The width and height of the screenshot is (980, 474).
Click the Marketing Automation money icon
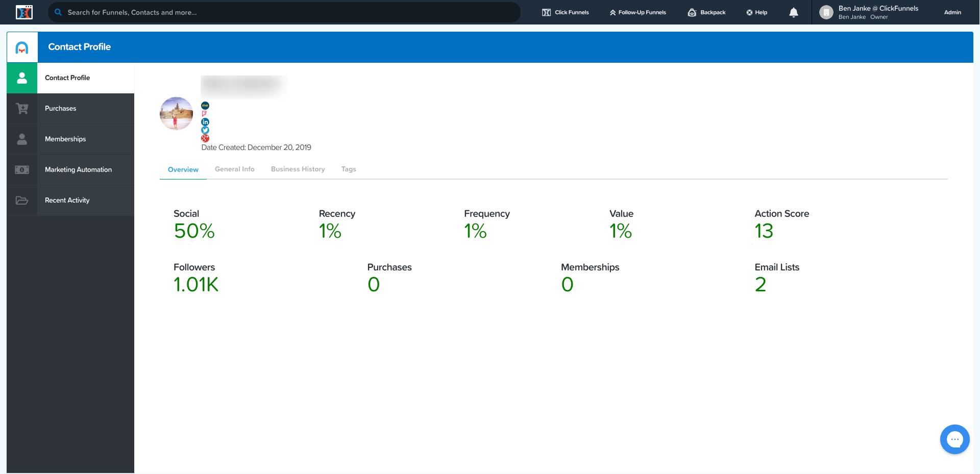pos(22,170)
